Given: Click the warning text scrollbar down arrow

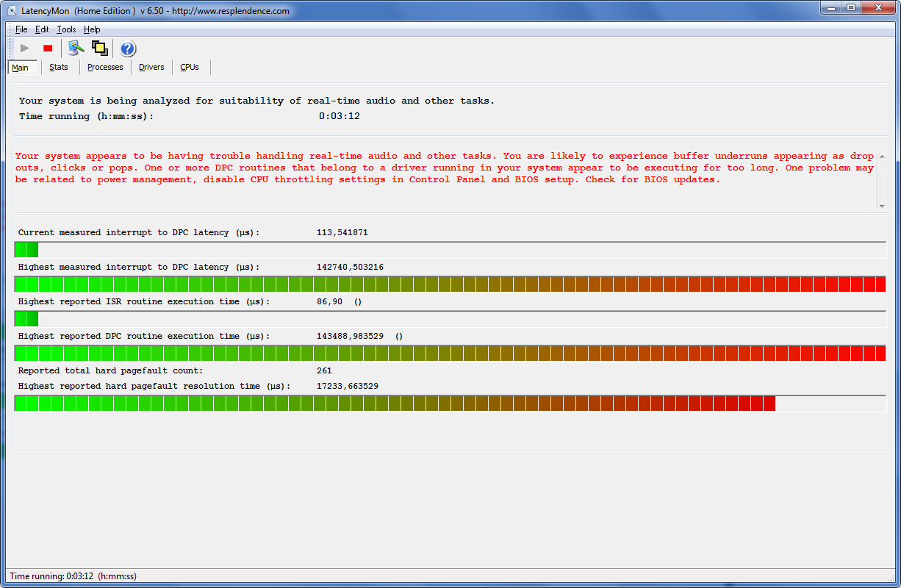Looking at the screenshot, I should click(882, 207).
